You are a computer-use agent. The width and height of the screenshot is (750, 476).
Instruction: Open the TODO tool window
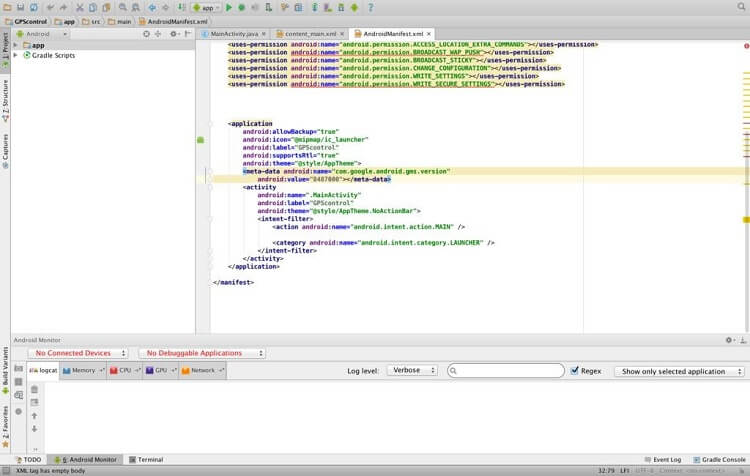[29, 460]
